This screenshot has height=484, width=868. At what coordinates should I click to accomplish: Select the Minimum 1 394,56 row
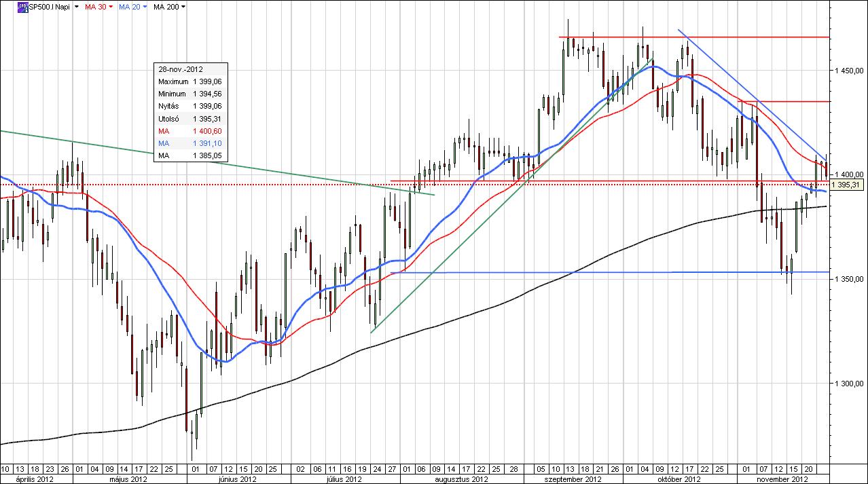191,94
